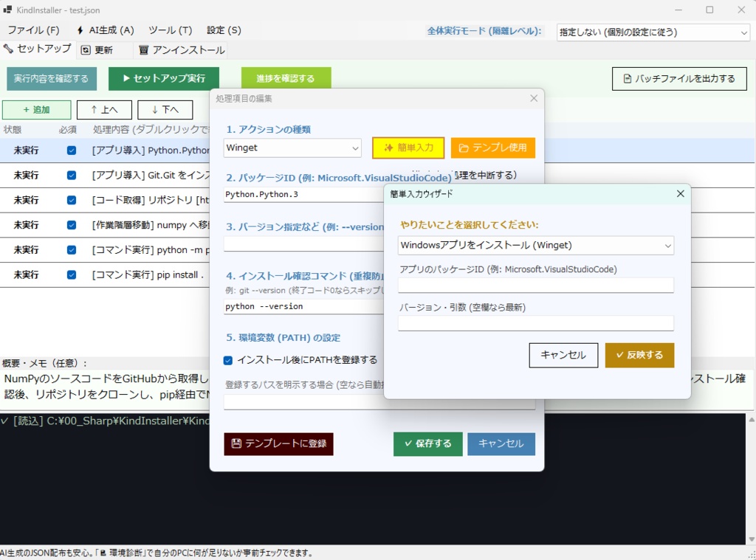Click the アプリのパッケージID input field

pyautogui.click(x=537, y=286)
